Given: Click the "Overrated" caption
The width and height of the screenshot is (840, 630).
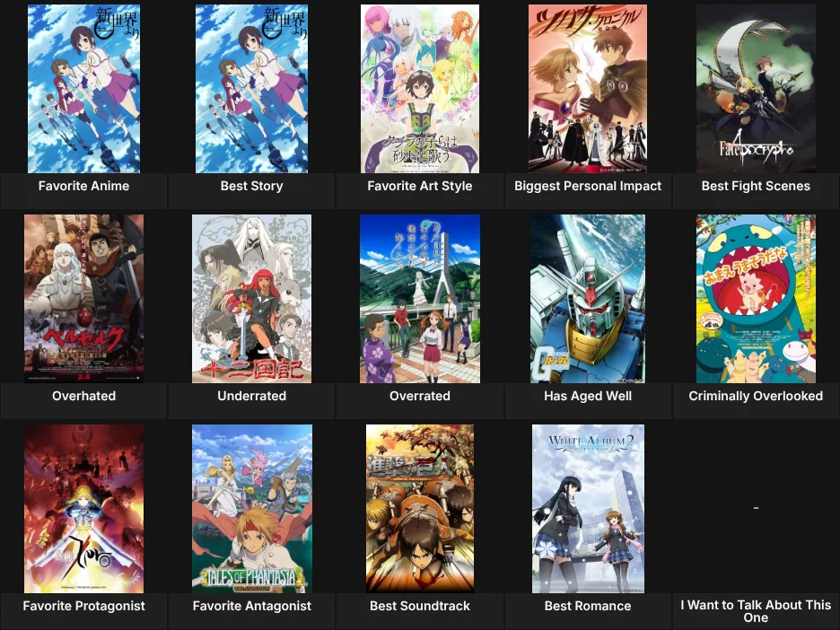Looking at the screenshot, I should (x=420, y=396).
